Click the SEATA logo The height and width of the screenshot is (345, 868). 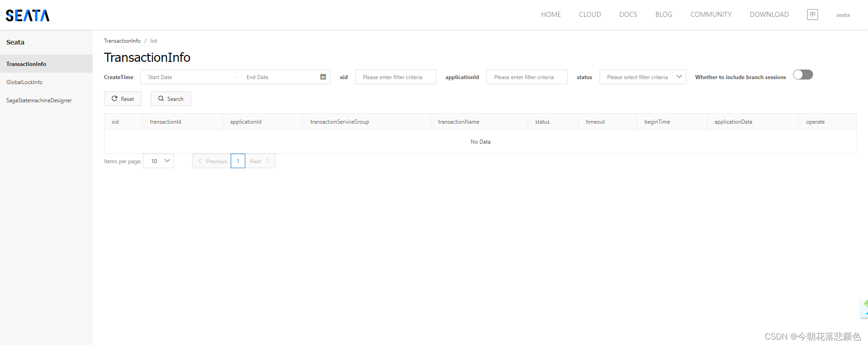pyautogui.click(x=28, y=15)
